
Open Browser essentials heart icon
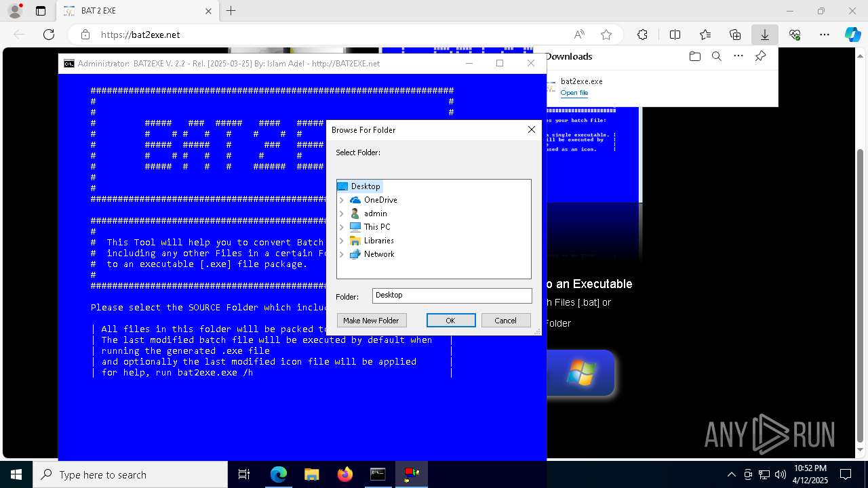(795, 35)
